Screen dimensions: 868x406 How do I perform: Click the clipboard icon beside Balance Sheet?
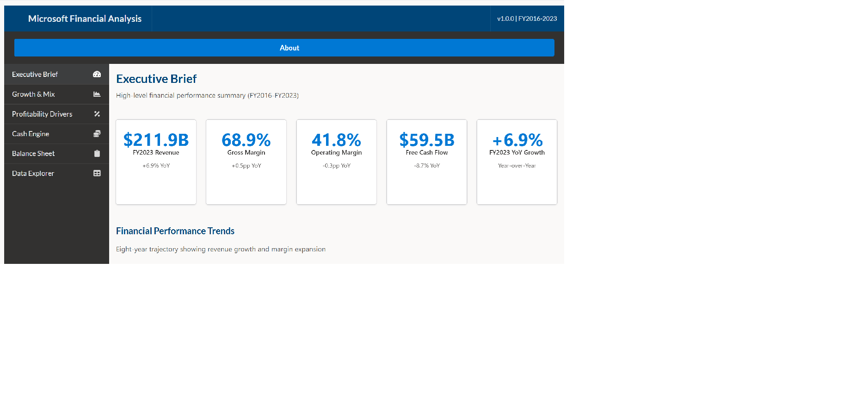[97, 154]
